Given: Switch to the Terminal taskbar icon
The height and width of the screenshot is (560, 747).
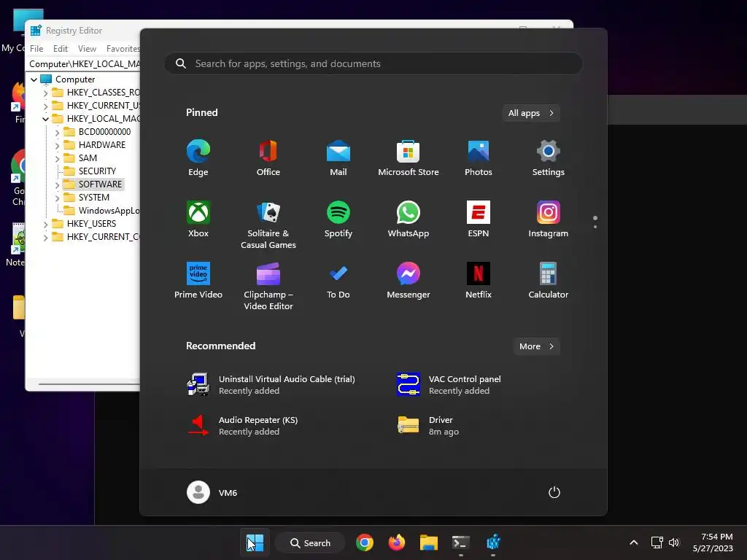Looking at the screenshot, I should point(461,542).
